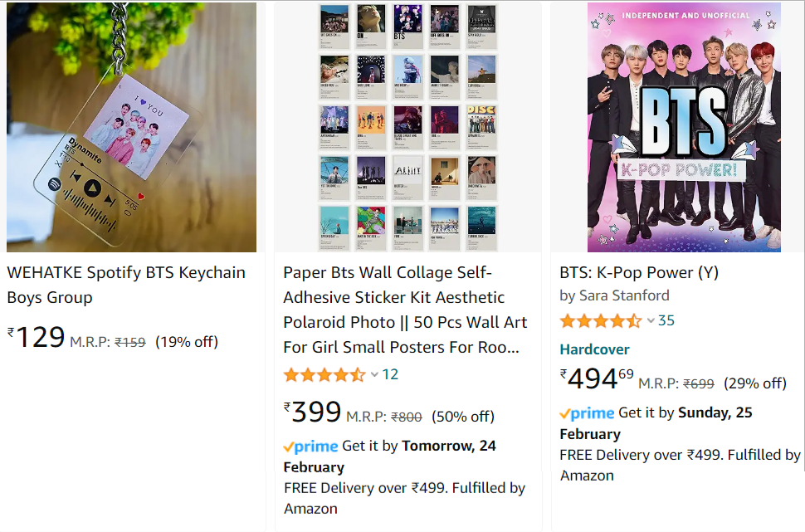This screenshot has width=805, height=532.
Task: Click the ₹399 wall collage price
Action: coord(313,412)
